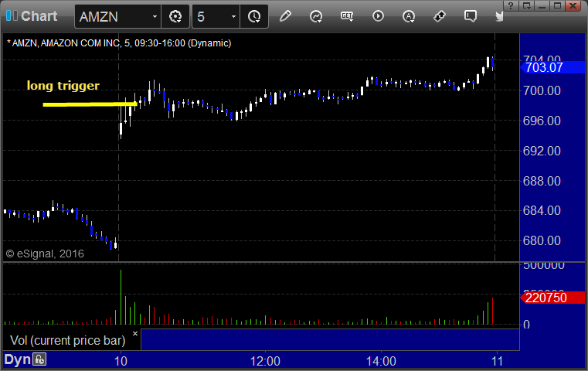Click the Chart title label
This screenshot has height=371, width=588.
tap(39, 16)
